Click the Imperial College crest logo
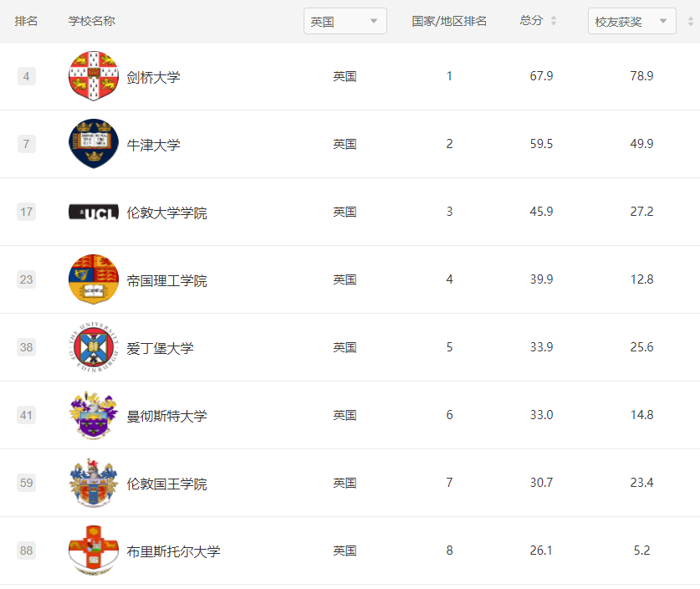The height and width of the screenshot is (589, 700). [x=94, y=279]
